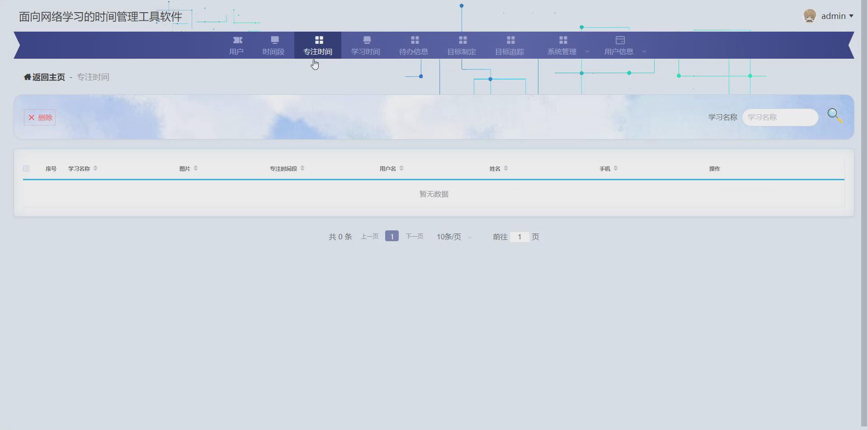
Task: Open the 用户 section icon in navbar
Action: (237, 39)
